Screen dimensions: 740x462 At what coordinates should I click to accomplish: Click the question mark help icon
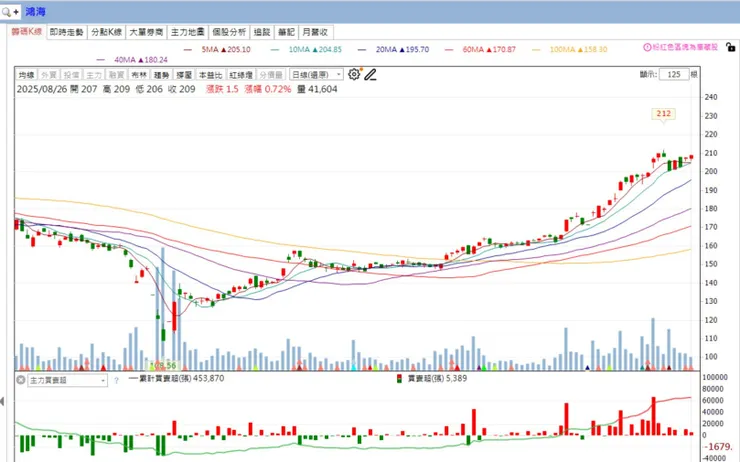[117, 380]
